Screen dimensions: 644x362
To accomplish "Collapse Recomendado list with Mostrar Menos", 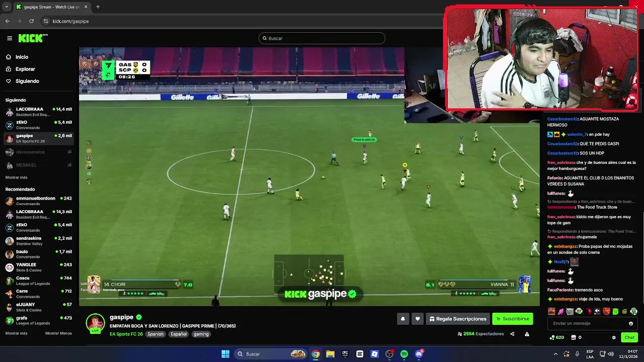I will [x=58, y=333].
